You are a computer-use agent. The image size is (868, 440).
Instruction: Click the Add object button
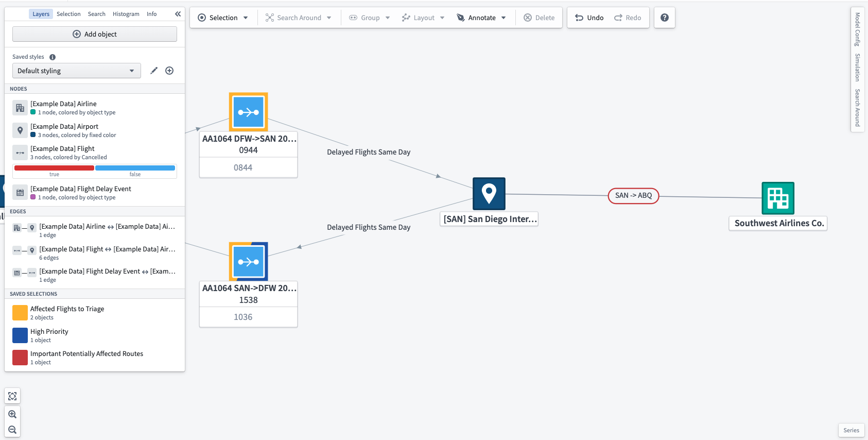click(x=95, y=34)
